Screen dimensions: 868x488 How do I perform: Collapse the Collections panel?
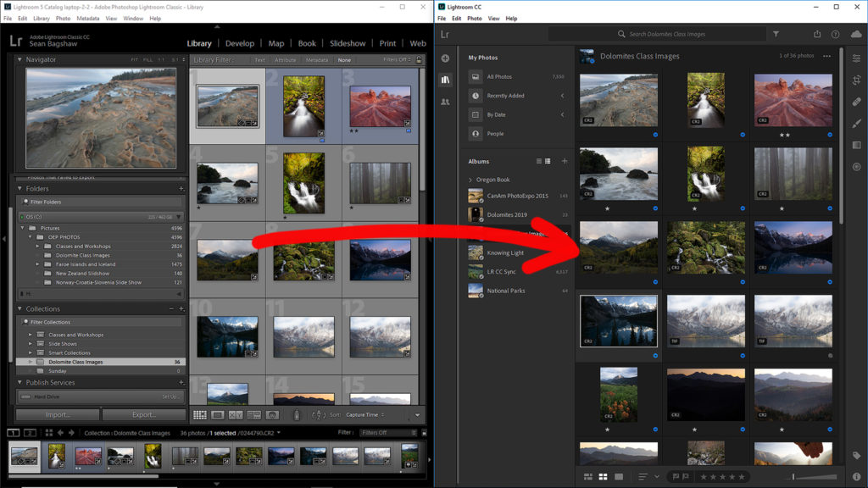coord(20,308)
